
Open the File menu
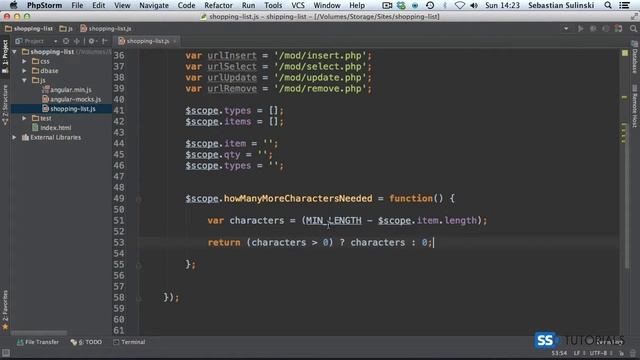click(x=77, y=5)
